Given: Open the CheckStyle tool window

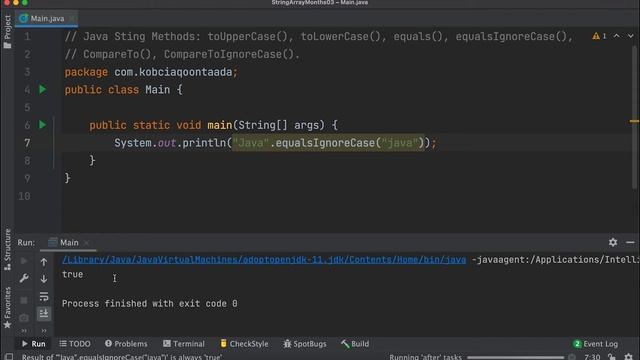Looking at the screenshot, I should (244, 344).
